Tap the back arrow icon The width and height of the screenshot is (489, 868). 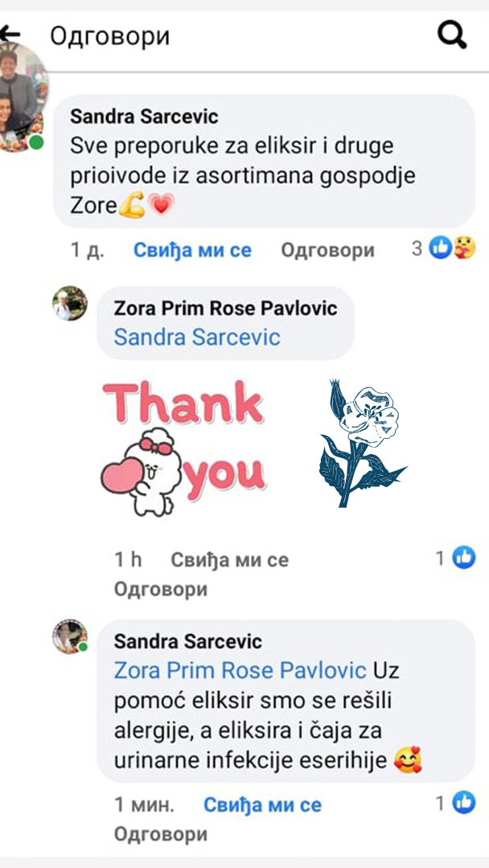(10, 35)
